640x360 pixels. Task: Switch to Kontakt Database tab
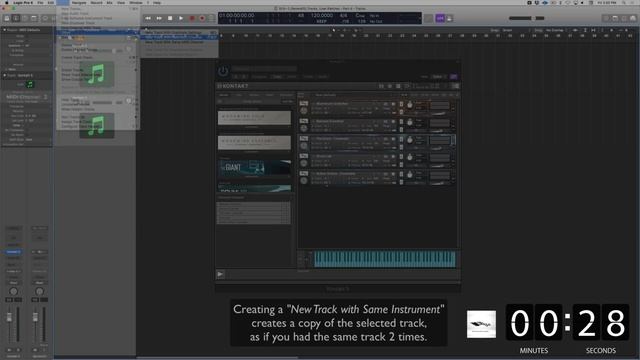tap(254, 95)
